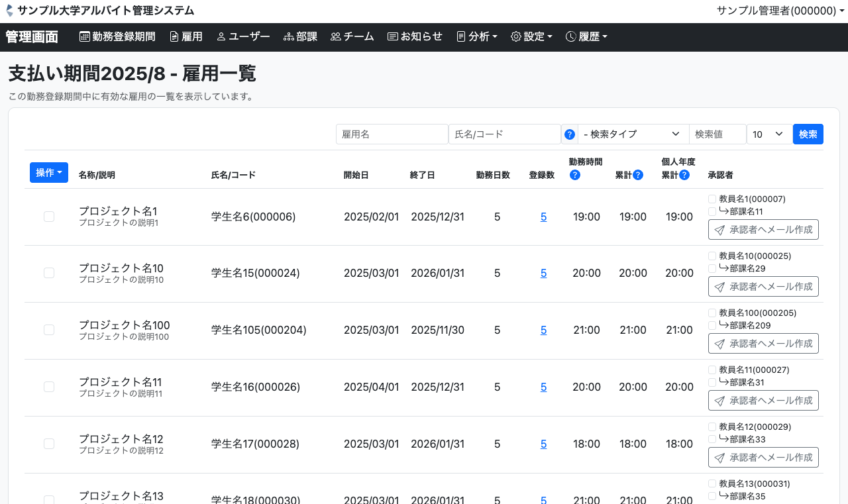Select the row checkbox for プロジェクト名12
This screenshot has height=504, width=848.
(x=49, y=444)
